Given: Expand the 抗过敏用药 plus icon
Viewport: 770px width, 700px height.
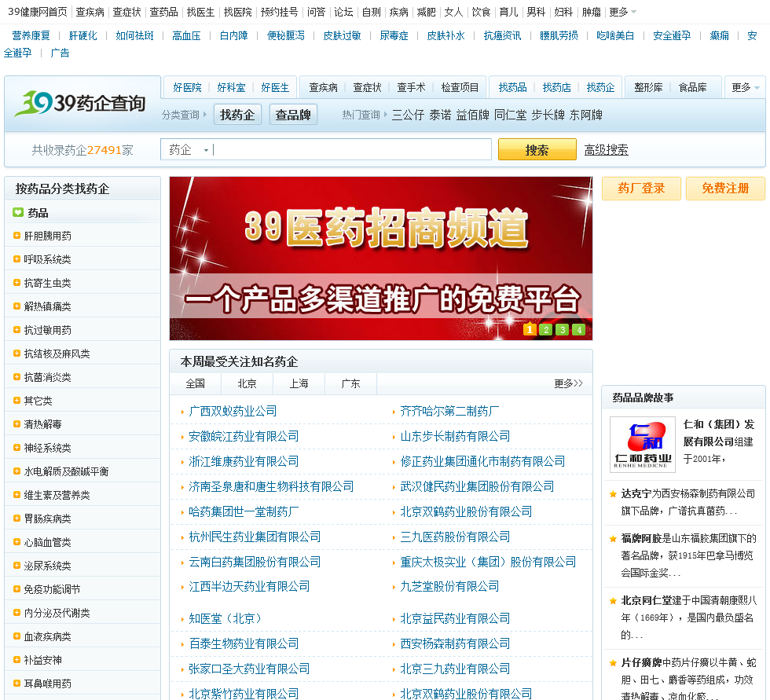Looking at the screenshot, I should click(x=16, y=330).
